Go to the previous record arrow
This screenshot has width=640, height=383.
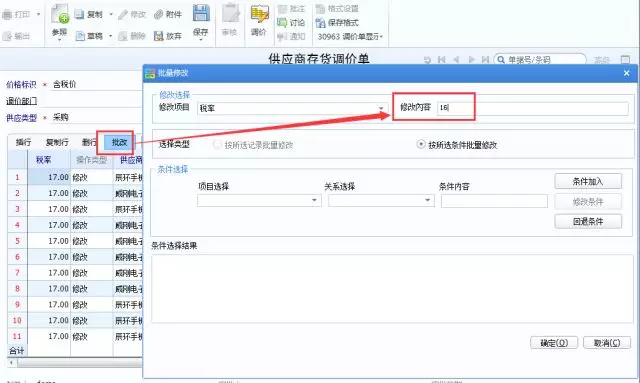(456, 60)
